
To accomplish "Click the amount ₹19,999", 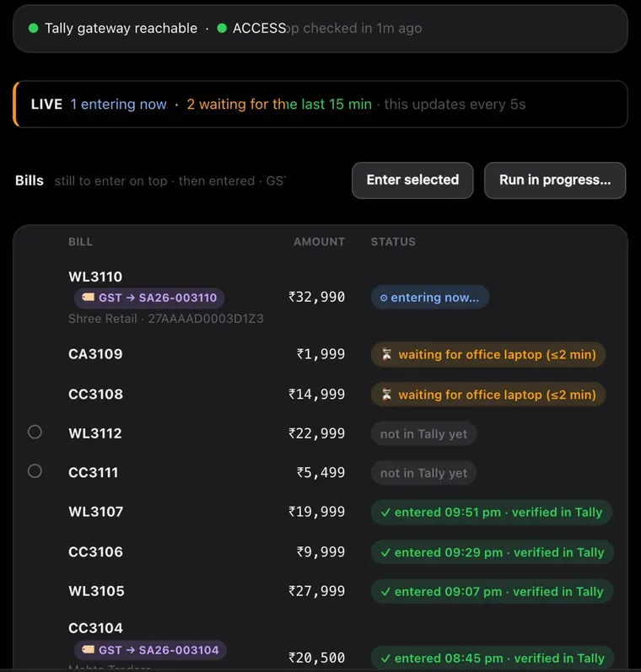I will coord(316,512).
